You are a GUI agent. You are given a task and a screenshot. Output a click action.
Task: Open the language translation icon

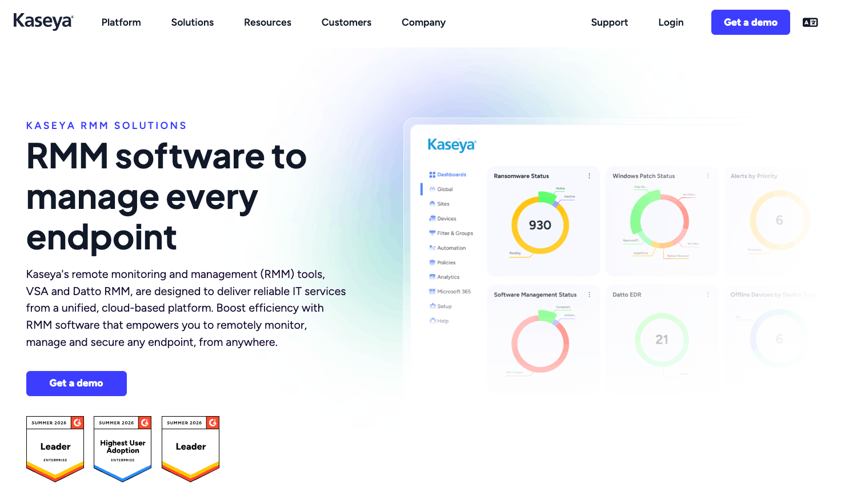pos(810,22)
